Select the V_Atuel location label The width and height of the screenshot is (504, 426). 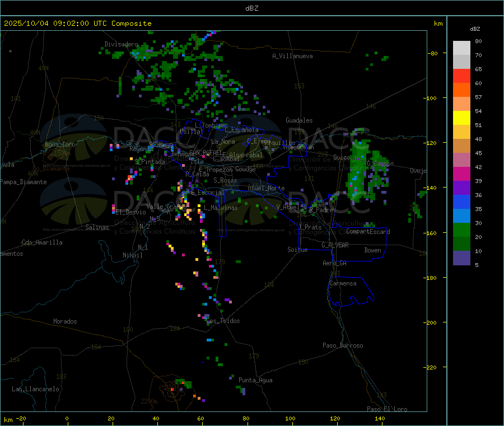point(288,207)
